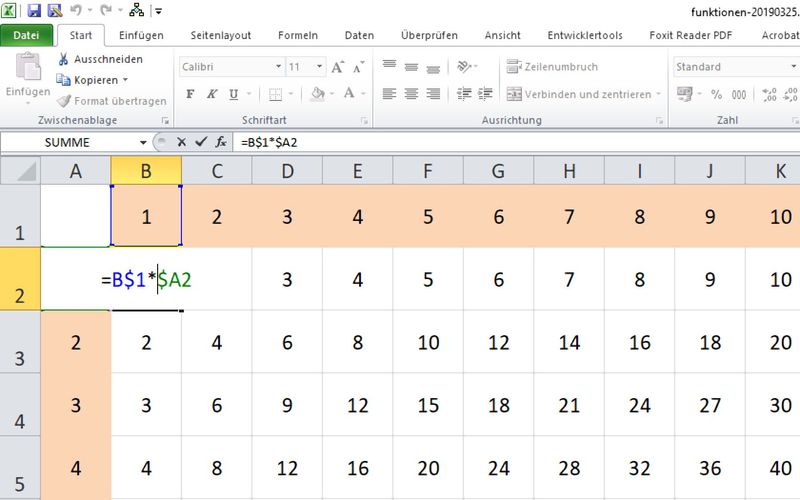Expand the fill color dropdown arrow
Image resolution: width=800 pixels, height=500 pixels.
[x=332, y=94]
